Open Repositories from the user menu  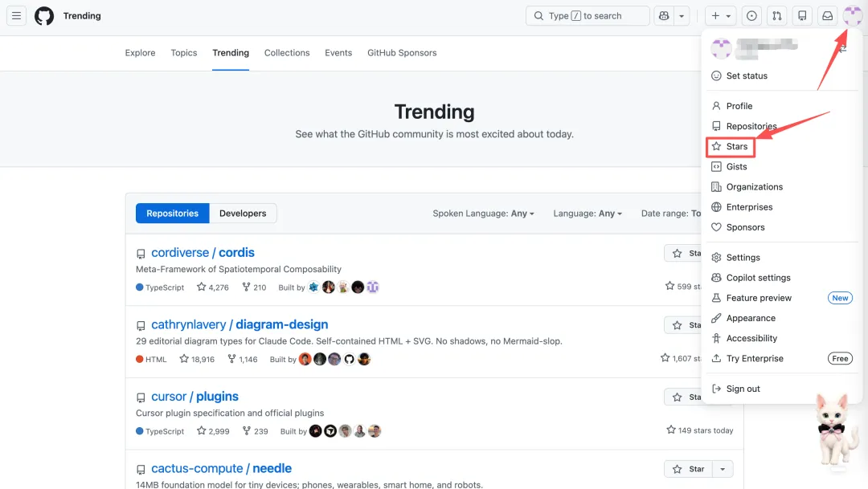[781, 126]
